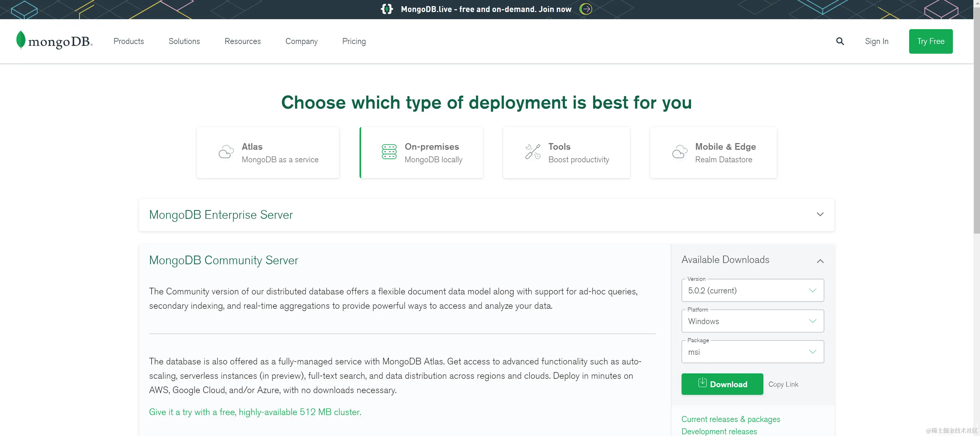
Task: Open the Package dropdown showing msi
Action: pyautogui.click(x=752, y=352)
